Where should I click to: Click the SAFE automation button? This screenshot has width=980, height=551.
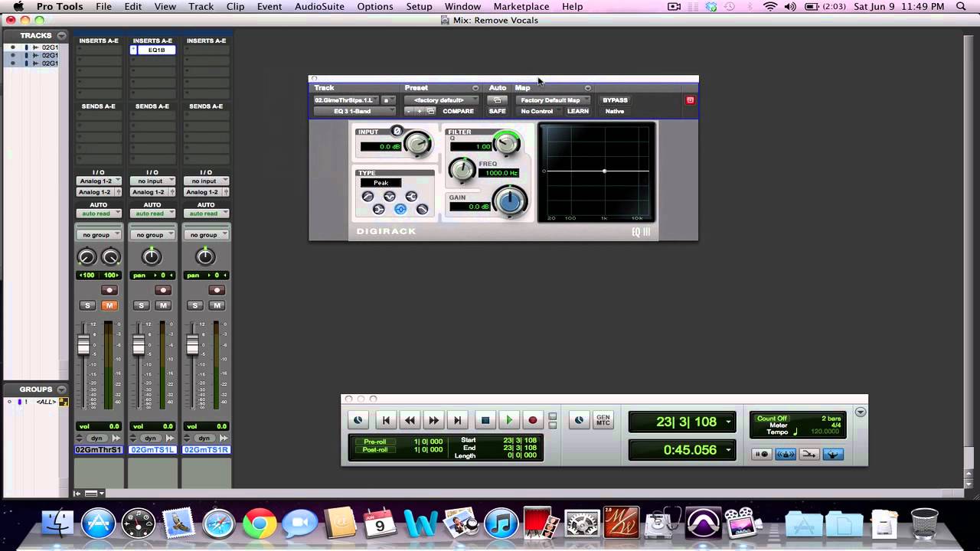click(498, 111)
